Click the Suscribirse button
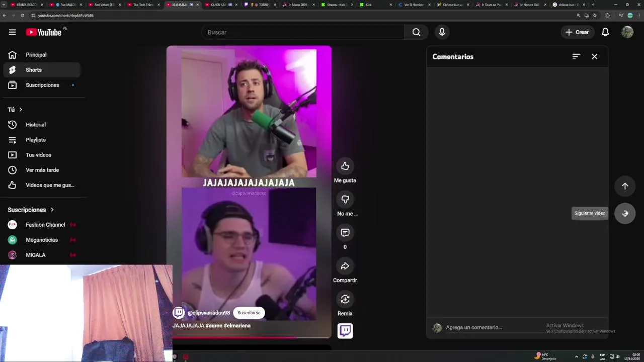 (249, 313)
